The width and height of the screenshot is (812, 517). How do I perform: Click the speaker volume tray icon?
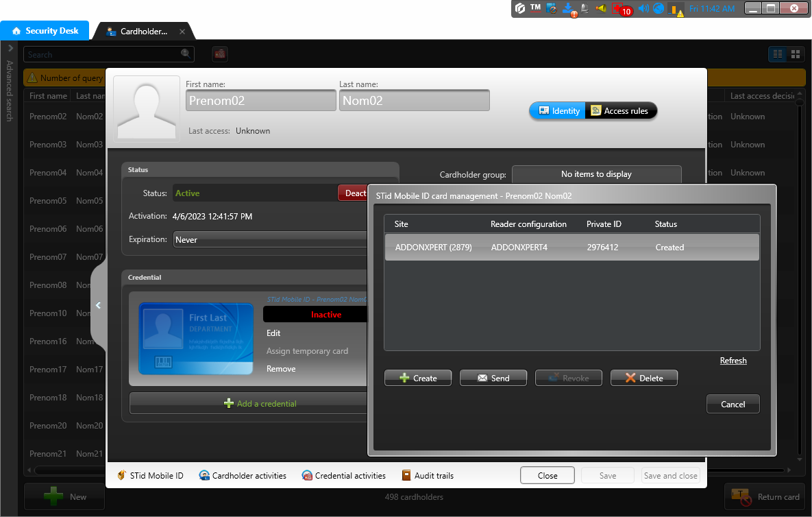click(643, 9)
